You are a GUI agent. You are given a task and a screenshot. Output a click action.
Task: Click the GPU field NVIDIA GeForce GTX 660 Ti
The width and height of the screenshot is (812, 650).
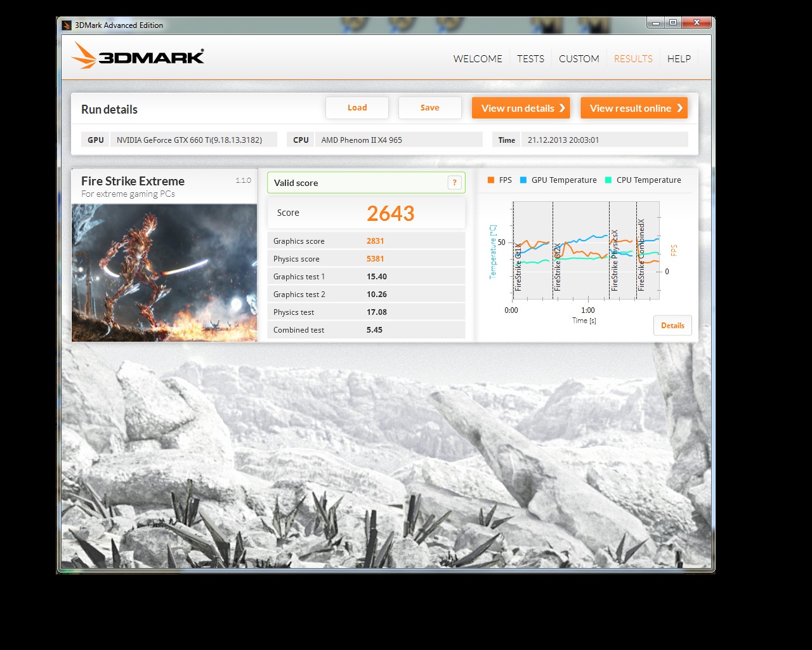point(194,140)
